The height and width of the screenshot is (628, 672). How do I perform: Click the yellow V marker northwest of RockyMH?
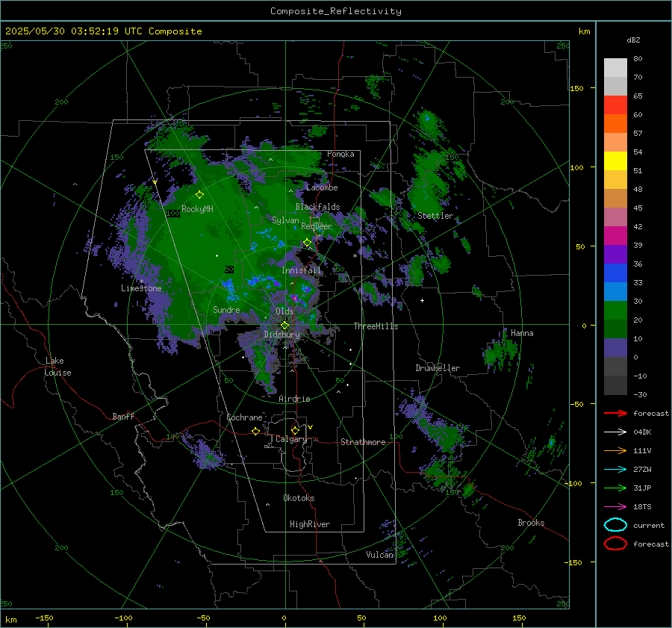pyautogui.click(x=155, y=182)
